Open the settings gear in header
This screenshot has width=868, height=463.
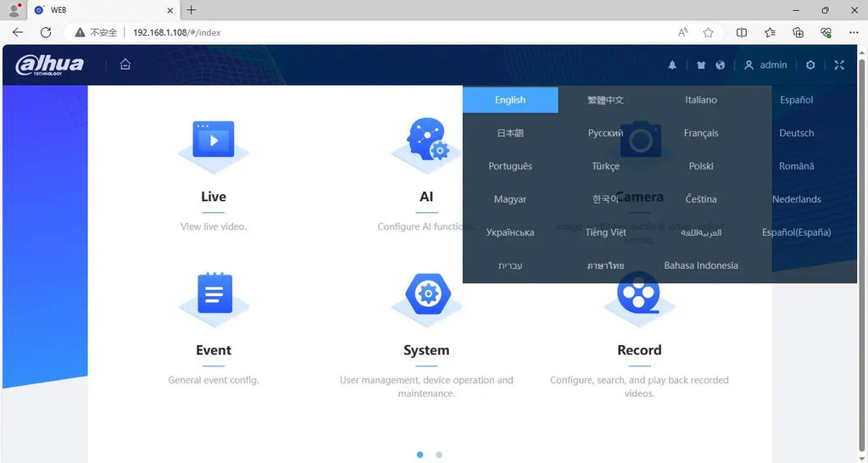810,65
